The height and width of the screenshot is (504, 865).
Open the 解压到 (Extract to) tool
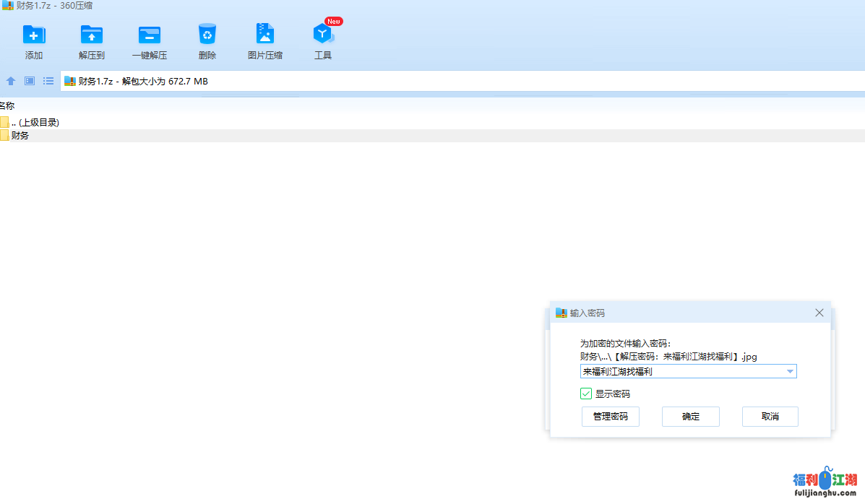pyautogui.click(x=92, y=35)
